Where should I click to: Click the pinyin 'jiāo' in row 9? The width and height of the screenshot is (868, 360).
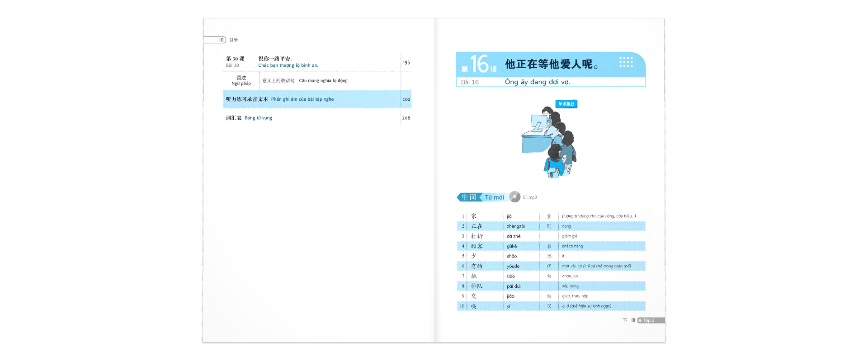[510, 296]
